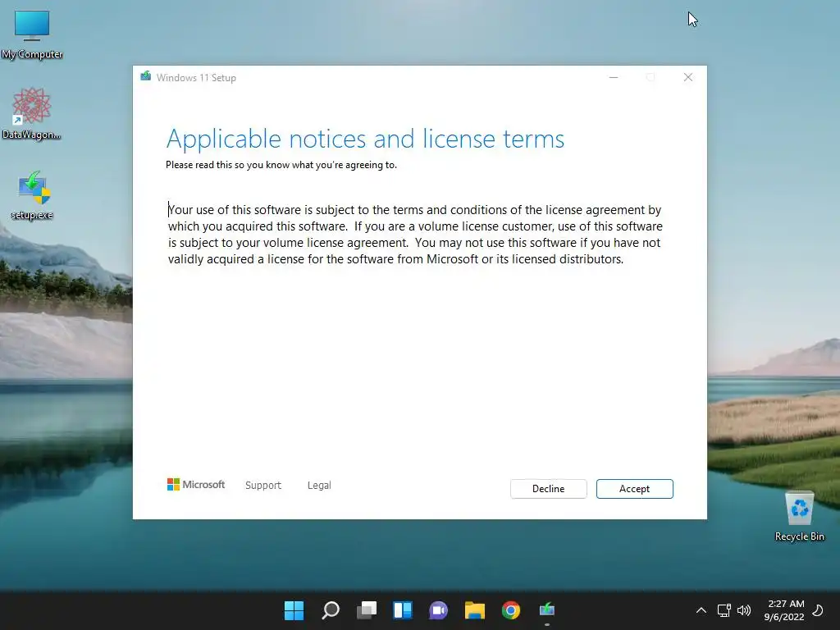Select the My Computer desktop icon
Viewport: 840px width, 630px height.
point(32,34)
